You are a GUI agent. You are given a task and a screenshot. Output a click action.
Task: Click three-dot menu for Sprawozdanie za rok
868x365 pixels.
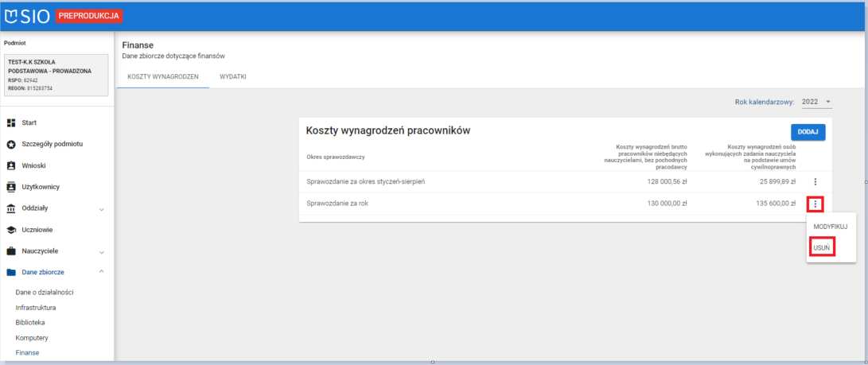point(815,204)
